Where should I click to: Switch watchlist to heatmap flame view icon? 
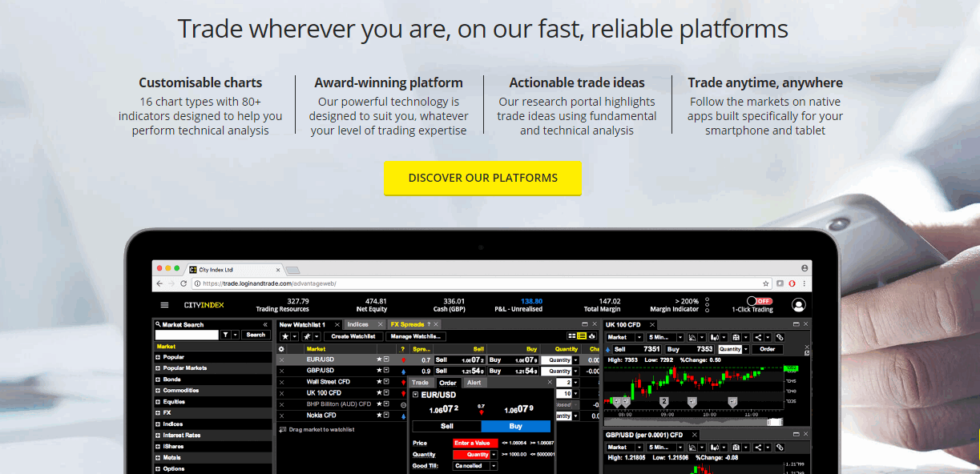[x=591, y=336]
